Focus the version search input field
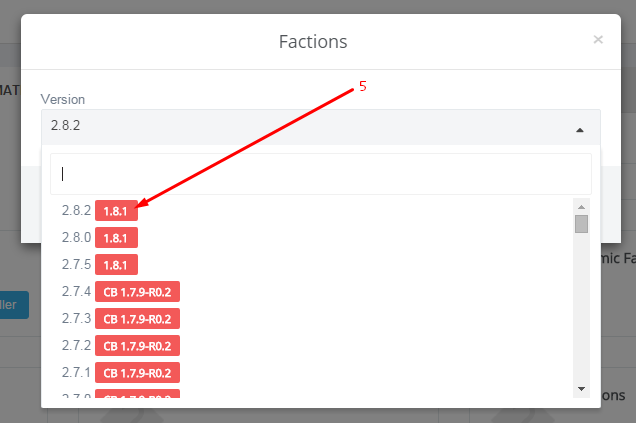Viewport: 636px width, 423px height. tap(320, 174)
